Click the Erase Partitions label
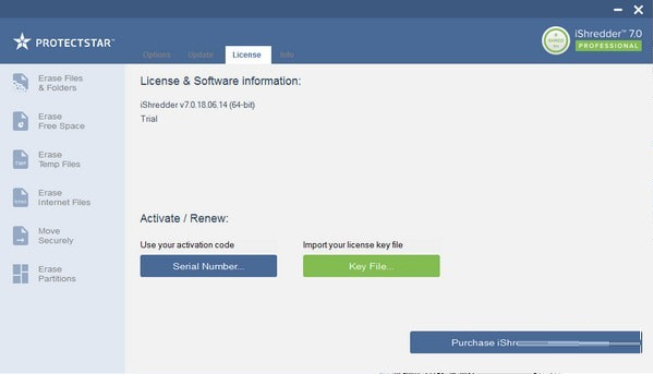 (57, 274)
